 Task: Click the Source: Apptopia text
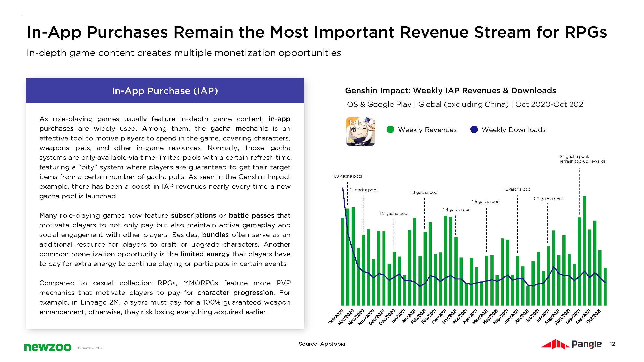tap(322, 344)
